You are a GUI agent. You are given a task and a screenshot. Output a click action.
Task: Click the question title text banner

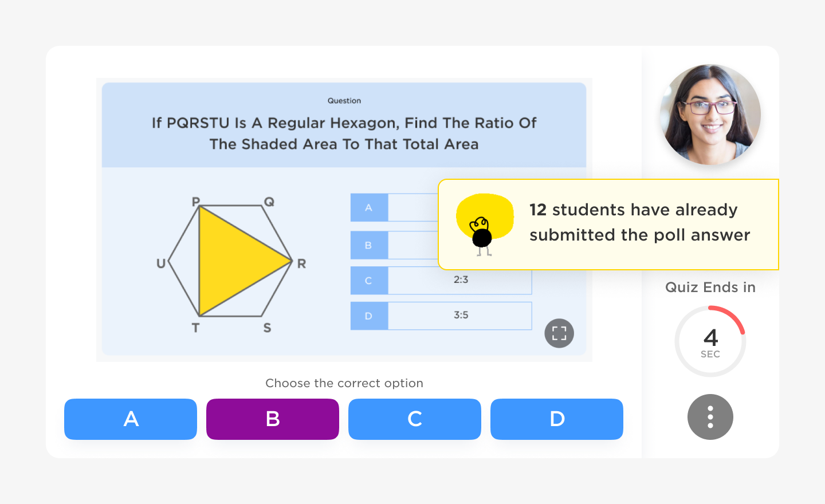(344, 133)
